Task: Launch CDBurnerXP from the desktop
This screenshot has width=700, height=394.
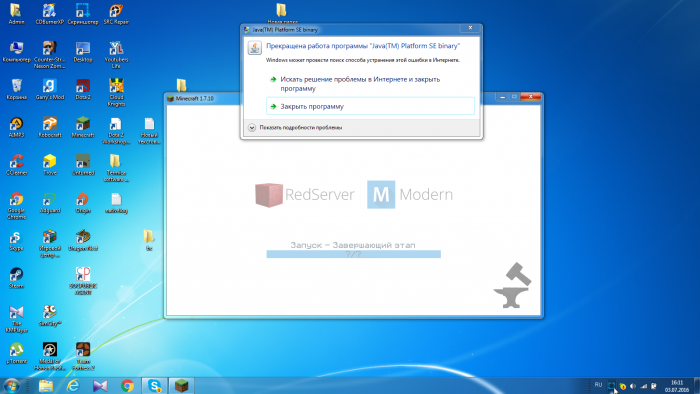Action: (50, 14)
